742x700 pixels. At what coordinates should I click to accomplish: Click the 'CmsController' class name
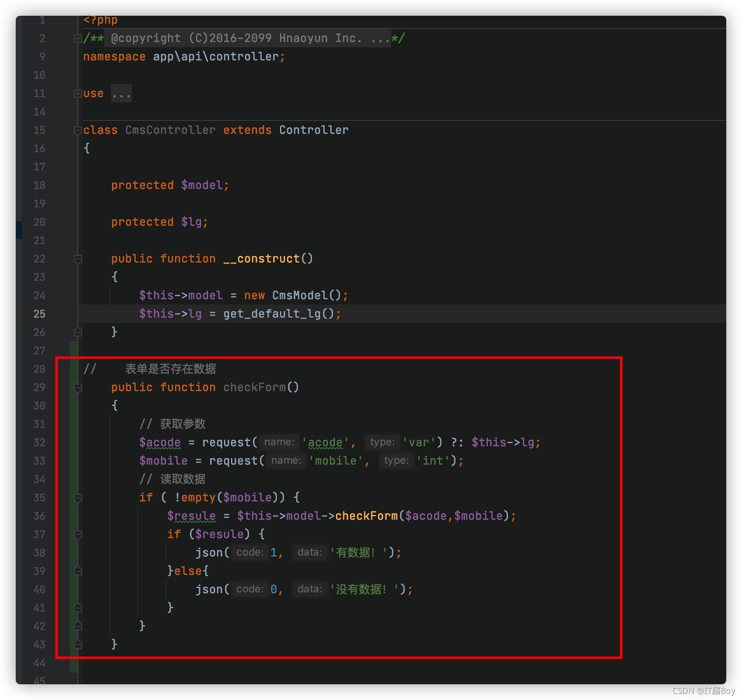170,130
